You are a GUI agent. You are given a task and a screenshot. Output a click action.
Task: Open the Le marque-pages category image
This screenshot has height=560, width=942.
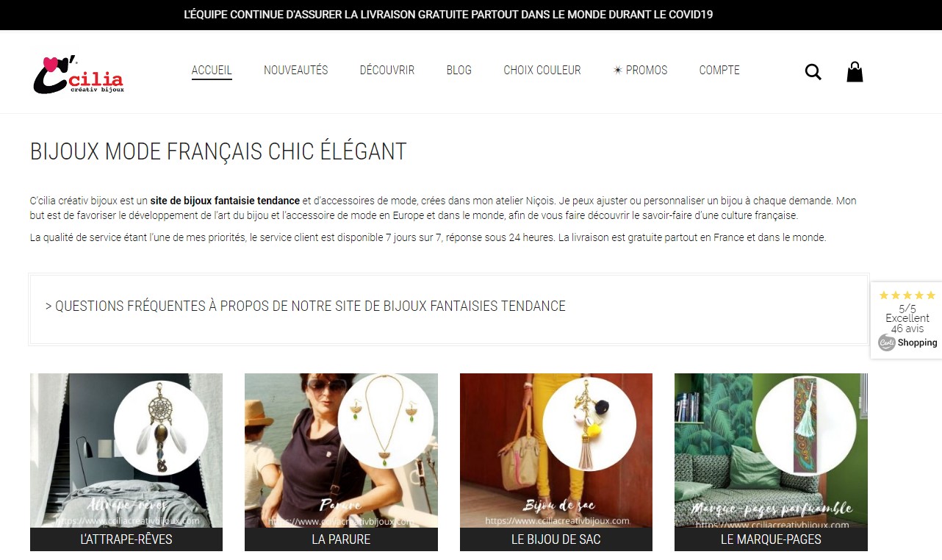[771, 450]
